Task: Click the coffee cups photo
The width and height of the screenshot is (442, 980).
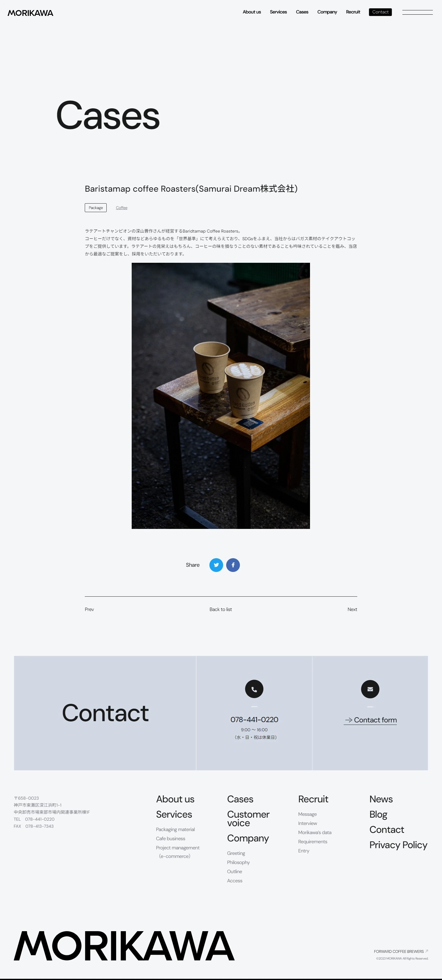Action: coord(221,396)
